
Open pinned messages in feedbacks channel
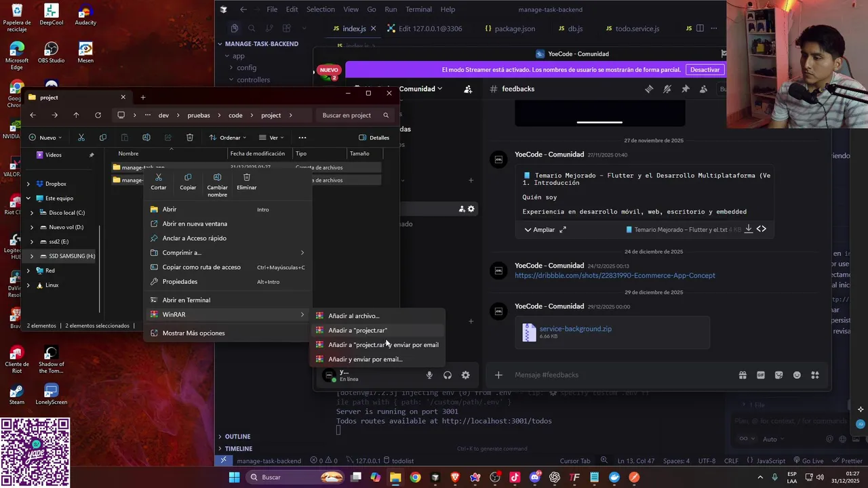click(686, 89)
